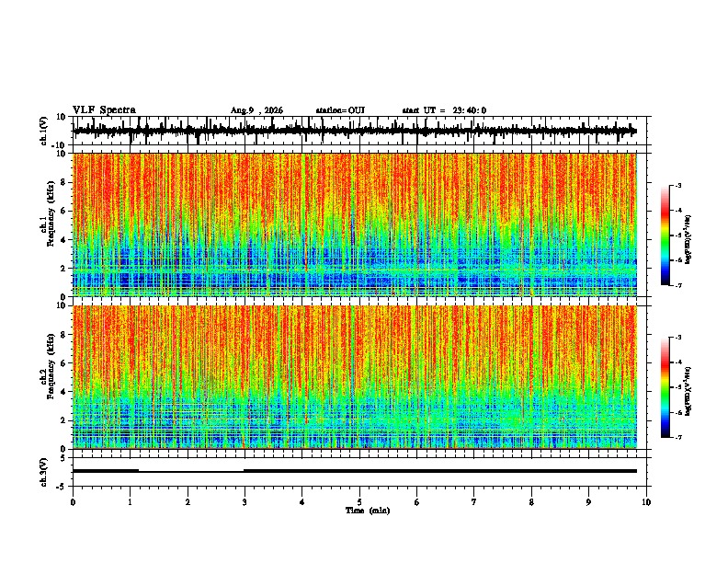Click the log(PSD) label beside ch.2 color bar
The height and width of the screenshot is (563, 728).
(688, 391)
